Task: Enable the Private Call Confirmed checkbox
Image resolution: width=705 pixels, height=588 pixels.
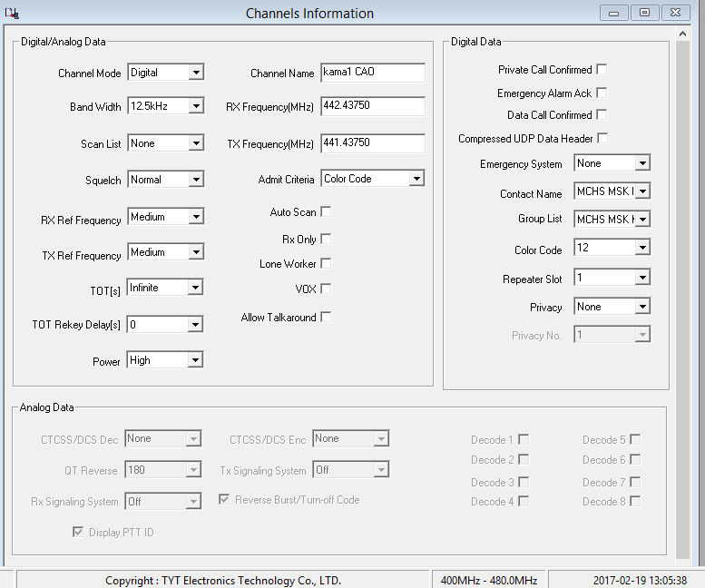Action: click(602, 69)
